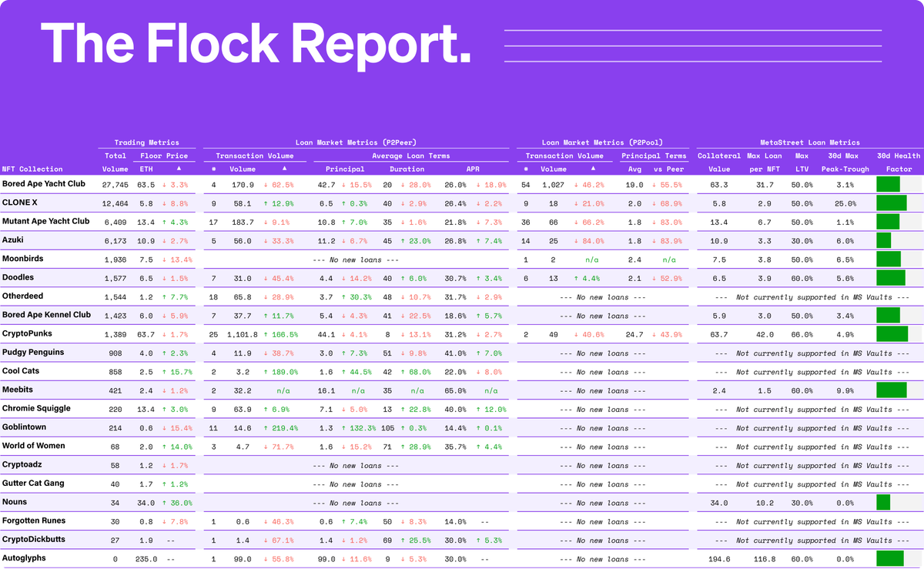Viewport: 924px width, 569px height.
Task: Click the "NFT Collection" column header
Action: [32, 169]
